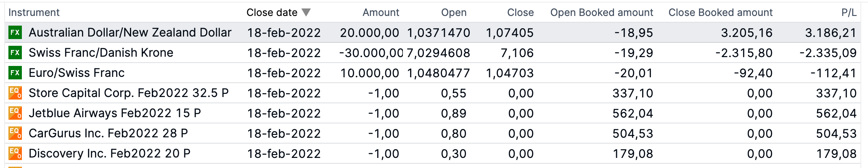
Task: Click equity option icon for Discovery Inc.
Action: 15,153
